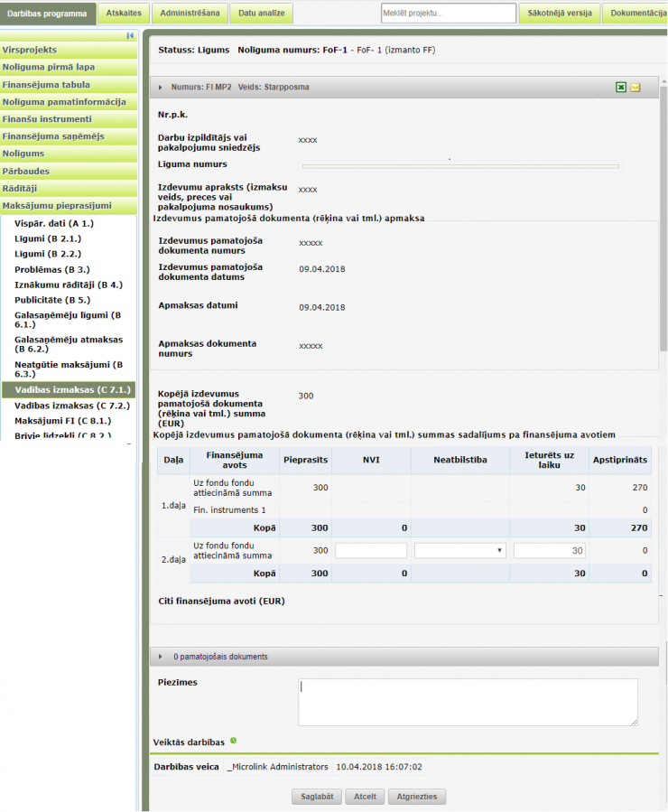This screenshot has height=812, width=668.
Task: Click the envelope mail icon
Action: point(635,88)
